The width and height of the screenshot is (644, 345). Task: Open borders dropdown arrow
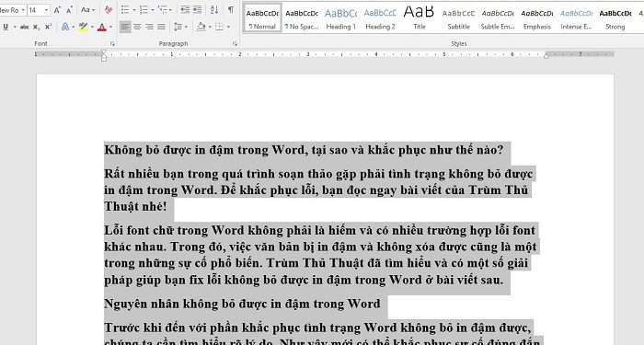coord(228,27)
